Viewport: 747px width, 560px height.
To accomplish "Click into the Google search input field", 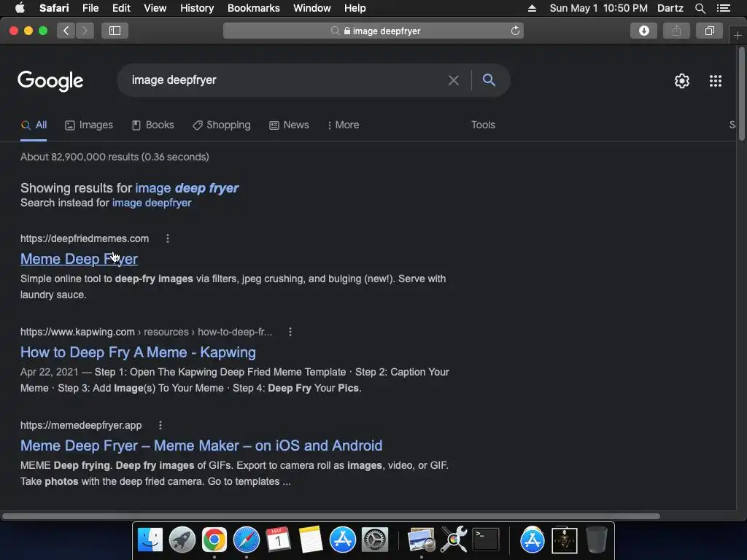I will [x=286, y=80].
